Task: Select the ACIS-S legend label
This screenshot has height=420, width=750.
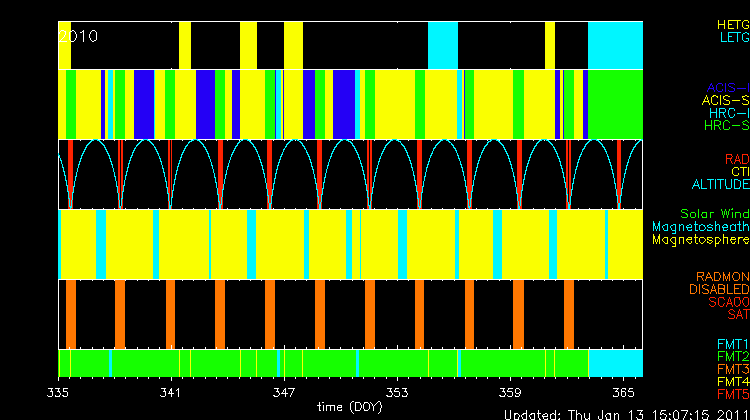Action: 725,101
